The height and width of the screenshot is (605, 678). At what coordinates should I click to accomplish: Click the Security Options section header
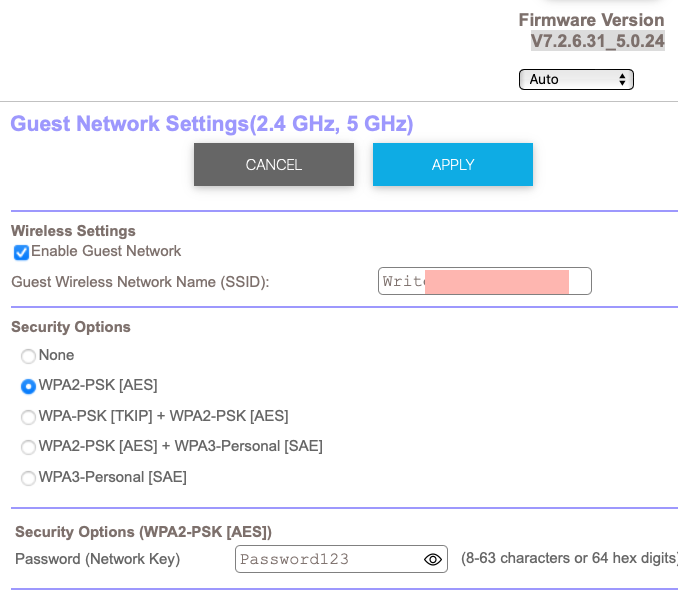click(71, 327)
